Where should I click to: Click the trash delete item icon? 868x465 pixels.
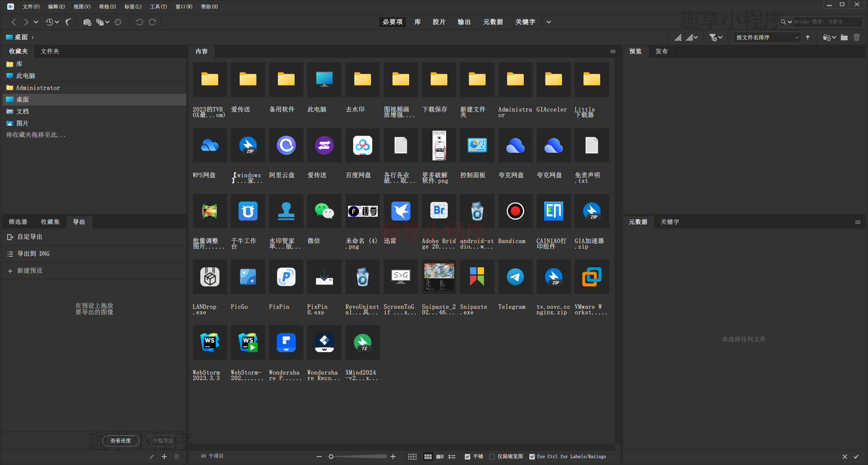coord(857,37)
